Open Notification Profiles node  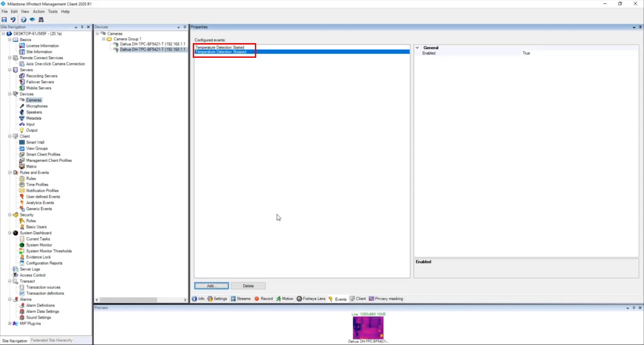pyautogui.click(x=42, y=191)
